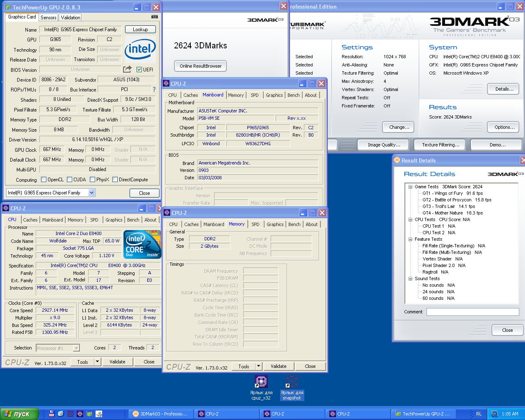525x420 pixels.
Task: Select 'GT4 - Mother Nature' result row
Action: 453,213
